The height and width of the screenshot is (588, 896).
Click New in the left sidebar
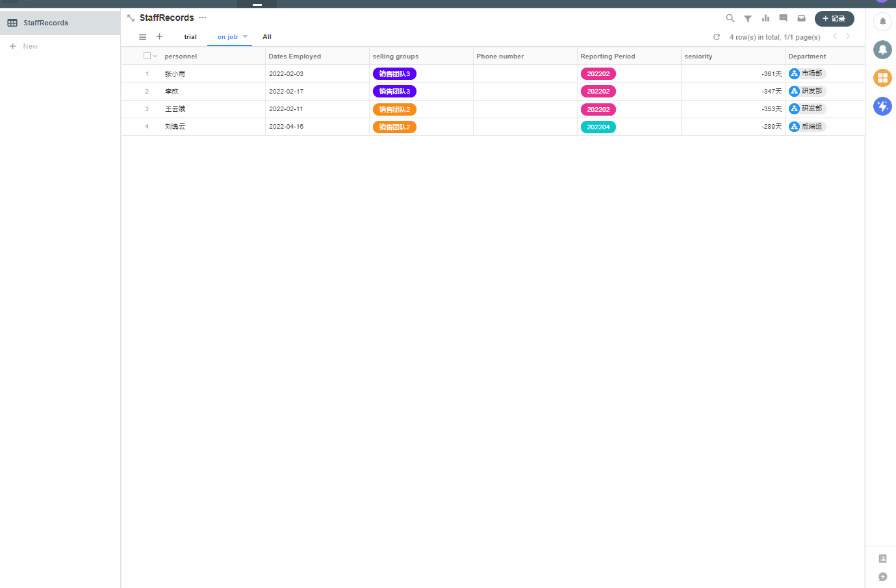pos(30,46)
